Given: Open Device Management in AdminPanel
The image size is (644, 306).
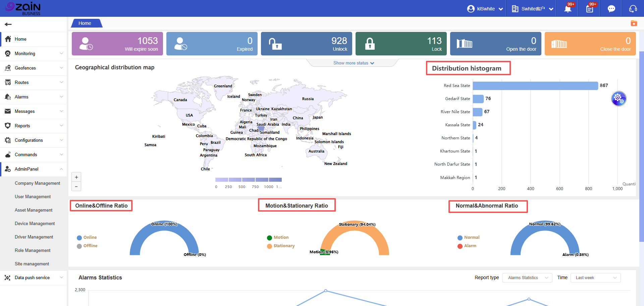Looking at the screenshot, I should coord(35,223).
